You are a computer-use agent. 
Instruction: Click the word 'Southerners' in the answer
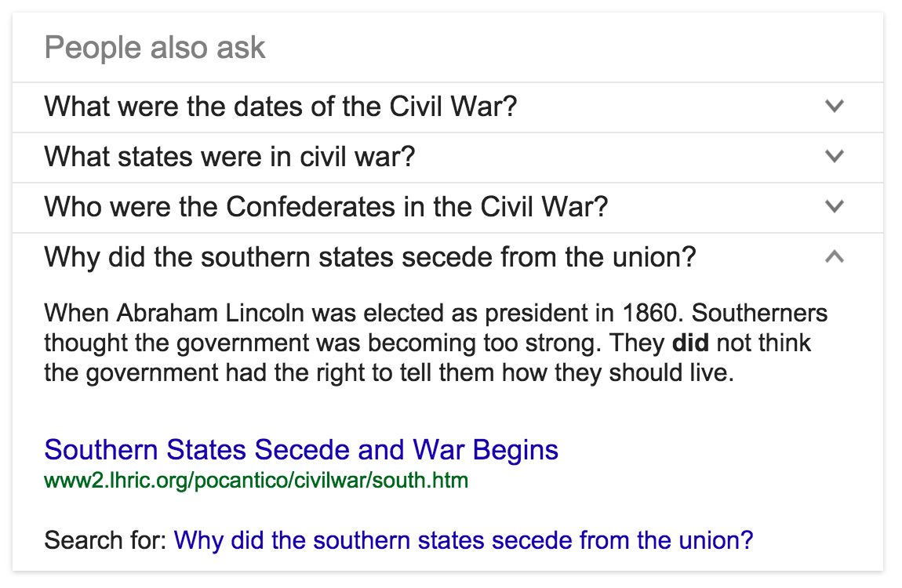tap(759, 314)
